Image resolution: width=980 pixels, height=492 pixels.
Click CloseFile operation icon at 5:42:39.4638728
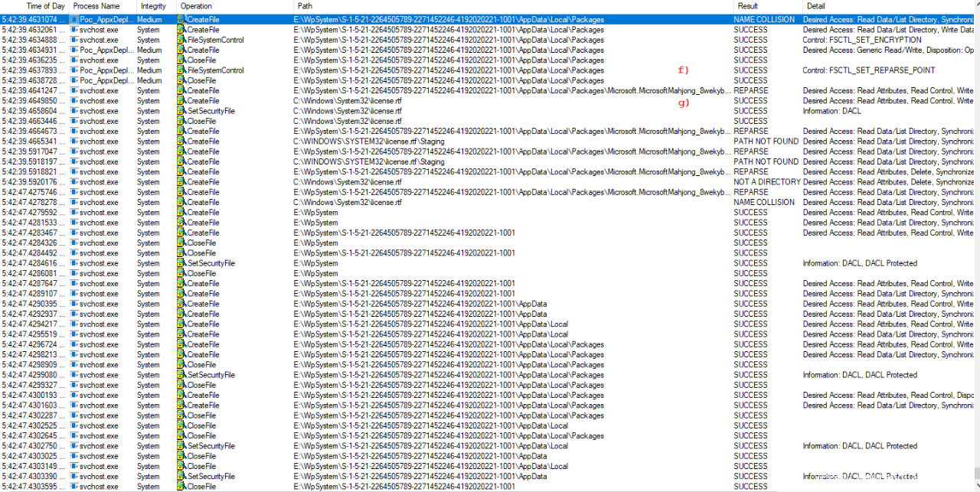coord(181,80)
